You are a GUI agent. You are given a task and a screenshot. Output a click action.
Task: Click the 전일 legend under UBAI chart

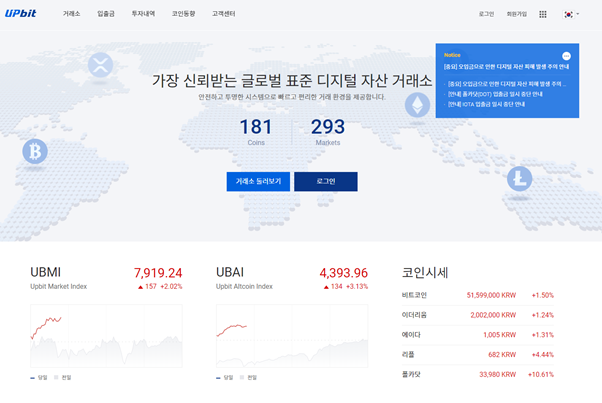click(248, 378)
